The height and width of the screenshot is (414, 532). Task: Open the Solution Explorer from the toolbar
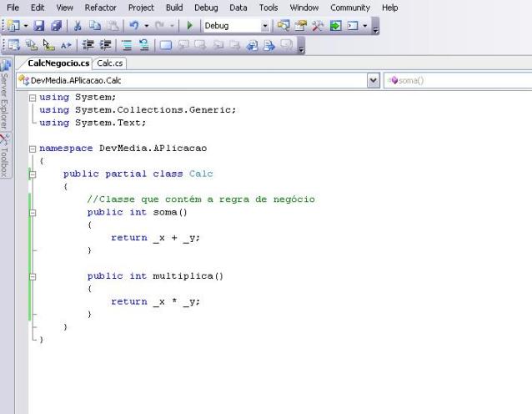[284, 26]
